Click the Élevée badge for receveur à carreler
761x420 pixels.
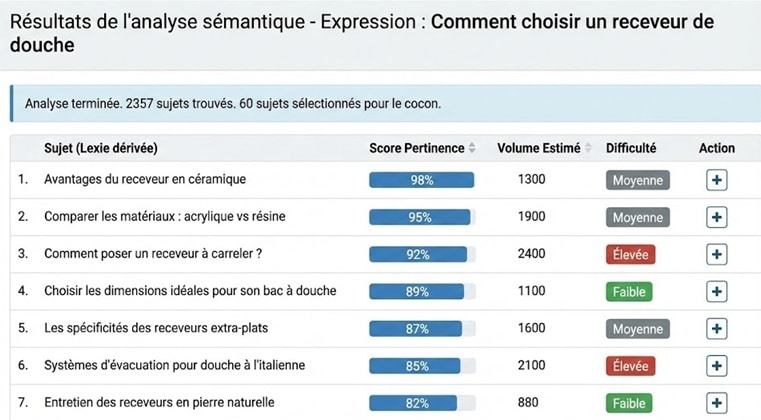point(630,254)
